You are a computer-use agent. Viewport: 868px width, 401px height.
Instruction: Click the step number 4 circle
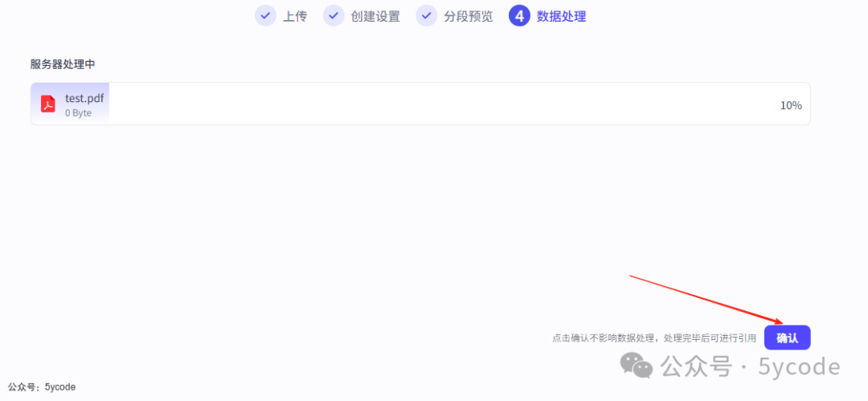[519, 15]
